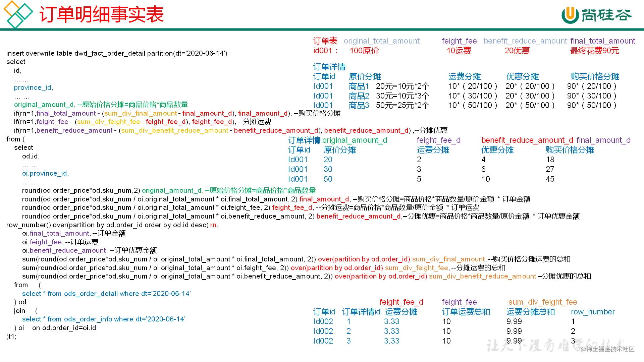Select the oi.feight_fee, --订单运费 line
This screenshot has height=362, width=644.
(x=60, y=242)
